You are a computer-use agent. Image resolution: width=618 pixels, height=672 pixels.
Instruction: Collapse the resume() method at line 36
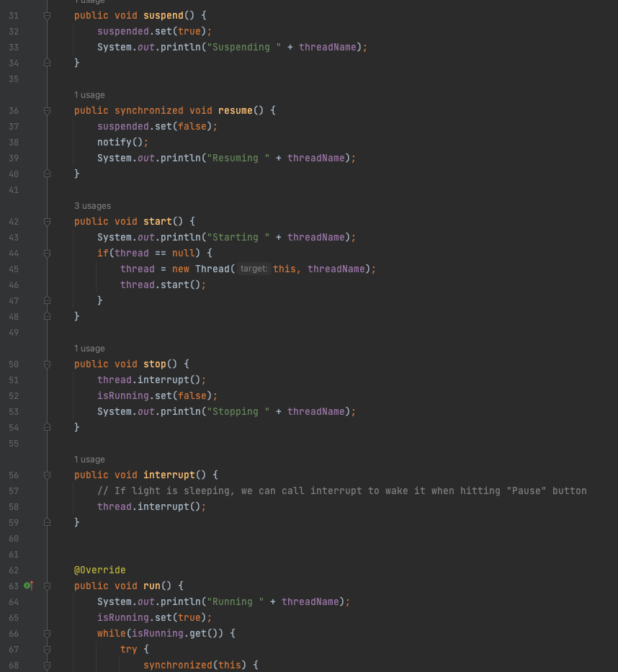click(x=47, y=111)
